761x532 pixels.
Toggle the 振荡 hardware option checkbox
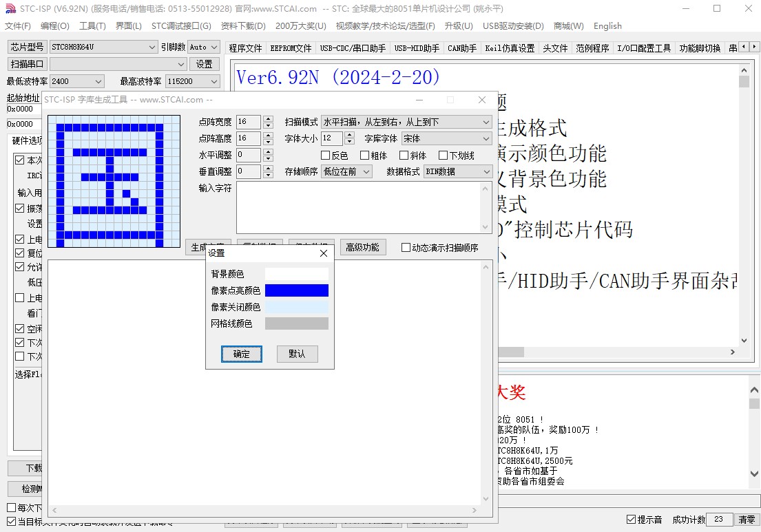[x=19, y=208]
